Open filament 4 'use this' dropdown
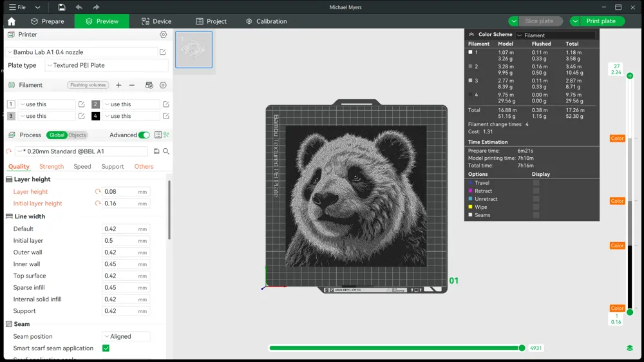644x362 pixels. (131, 116)
